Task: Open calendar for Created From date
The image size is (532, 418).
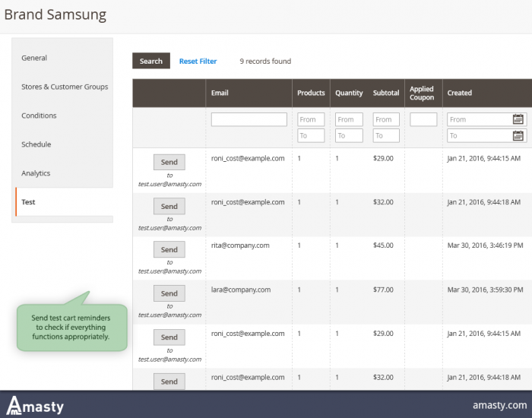Action: (518, 119)
